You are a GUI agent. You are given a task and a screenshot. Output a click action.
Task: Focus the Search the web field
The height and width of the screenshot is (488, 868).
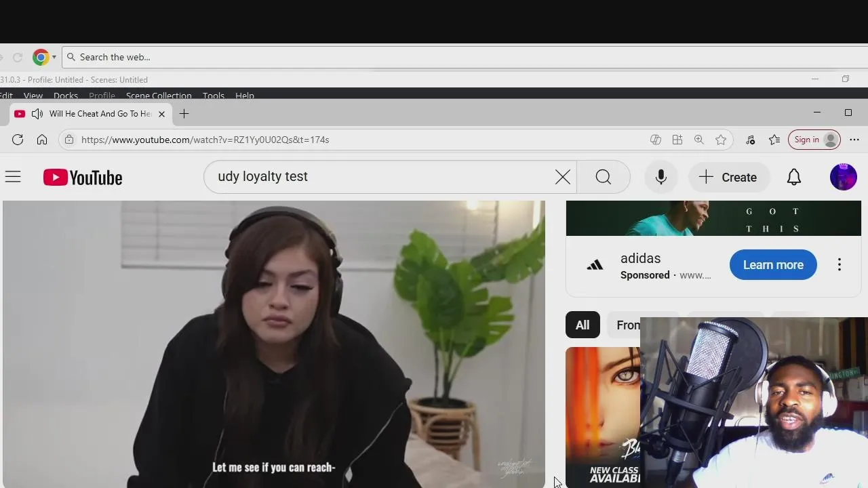(465, 57)
